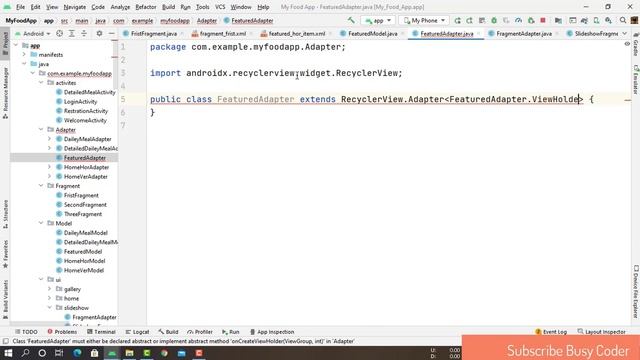The height and width of the screenshot is (360, 640).
Task: Click the inspections eye icon in editor
Action: click(627, 44)
